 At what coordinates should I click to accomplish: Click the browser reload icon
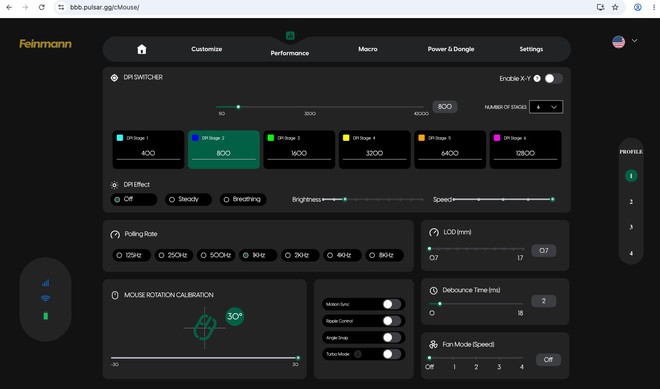[x=41, y=7]
